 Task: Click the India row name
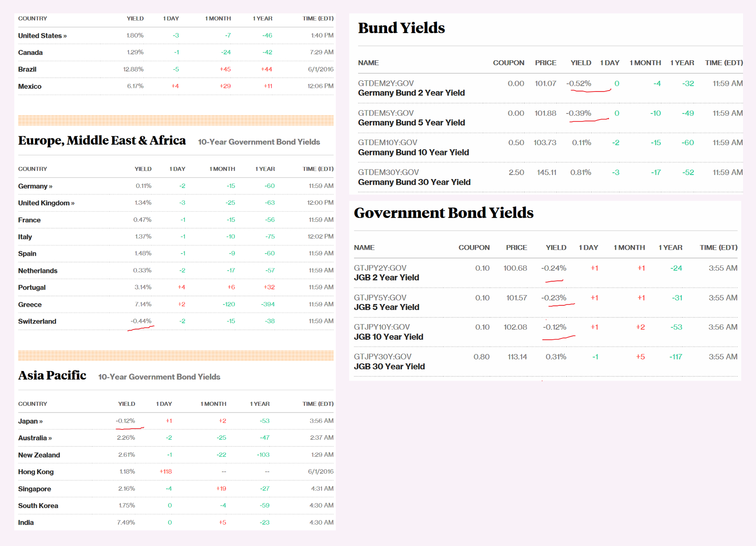pyautogui.click(x=26, y=522)
